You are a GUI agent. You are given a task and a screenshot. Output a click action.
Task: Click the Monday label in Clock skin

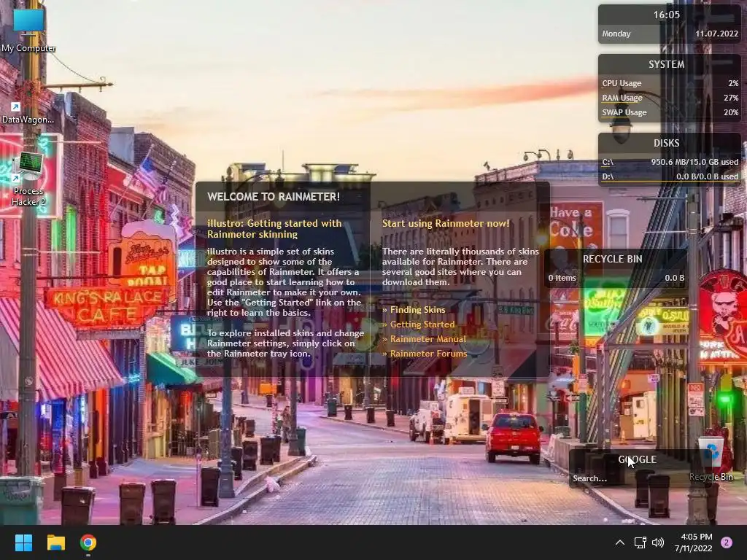point(616,34)
